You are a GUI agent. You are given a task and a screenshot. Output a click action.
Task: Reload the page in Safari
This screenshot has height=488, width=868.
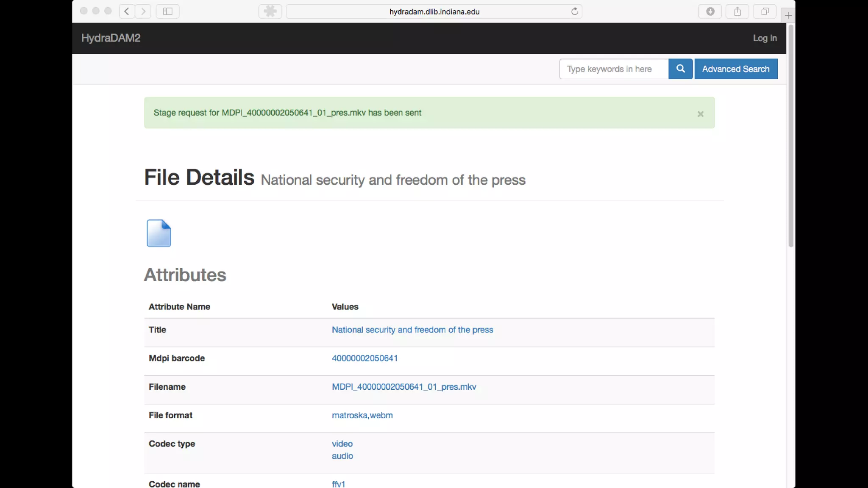click(574, 11)
